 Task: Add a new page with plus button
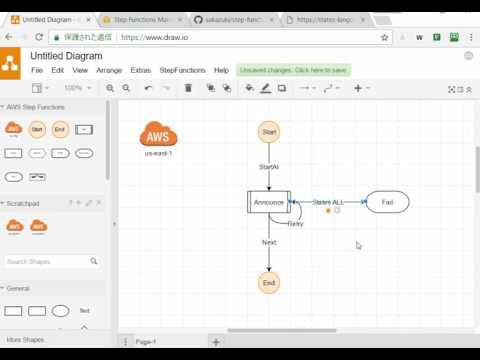click(x=216, y=342)
